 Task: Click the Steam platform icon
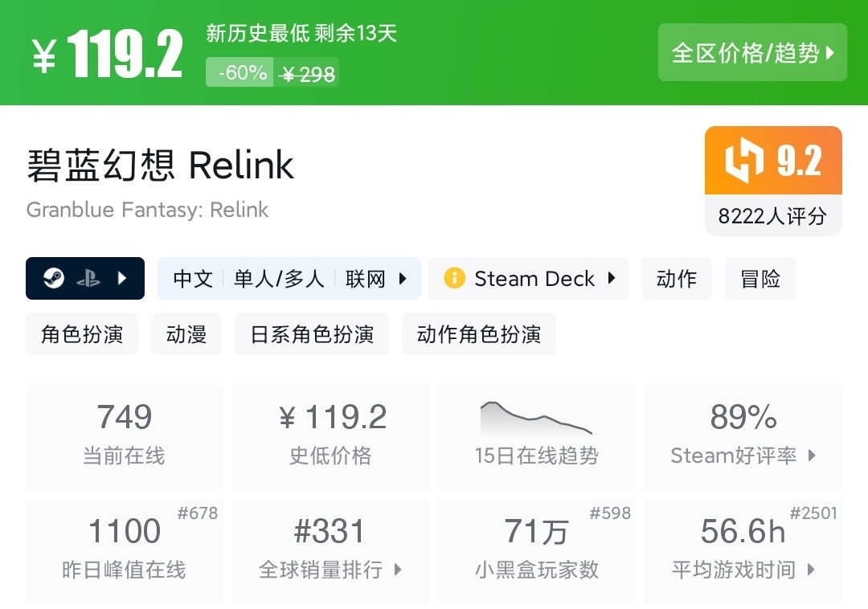pos(54,279)
